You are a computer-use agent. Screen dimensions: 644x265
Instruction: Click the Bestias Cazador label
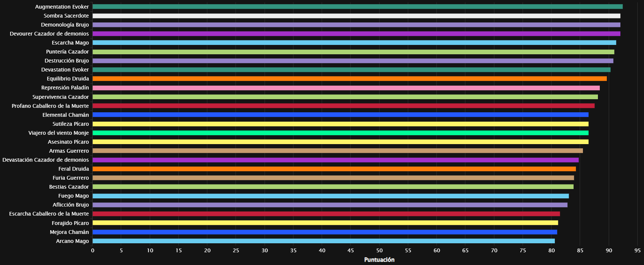69,187
